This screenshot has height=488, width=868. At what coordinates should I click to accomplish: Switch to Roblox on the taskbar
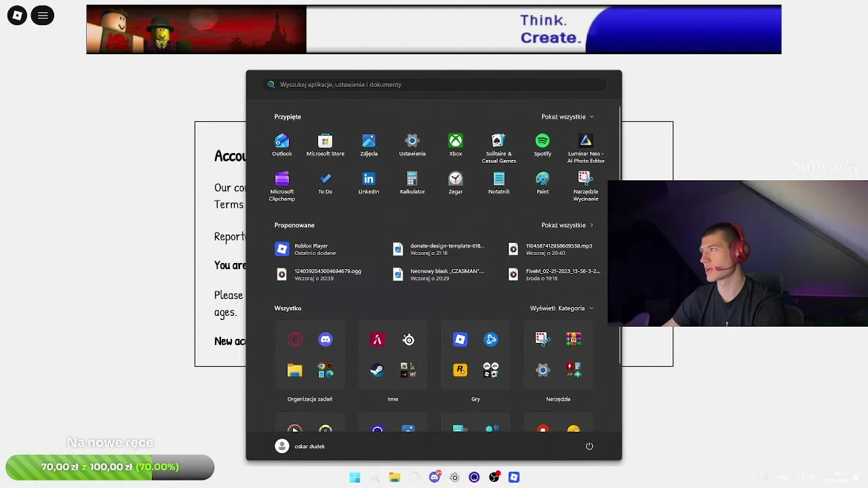514,477
